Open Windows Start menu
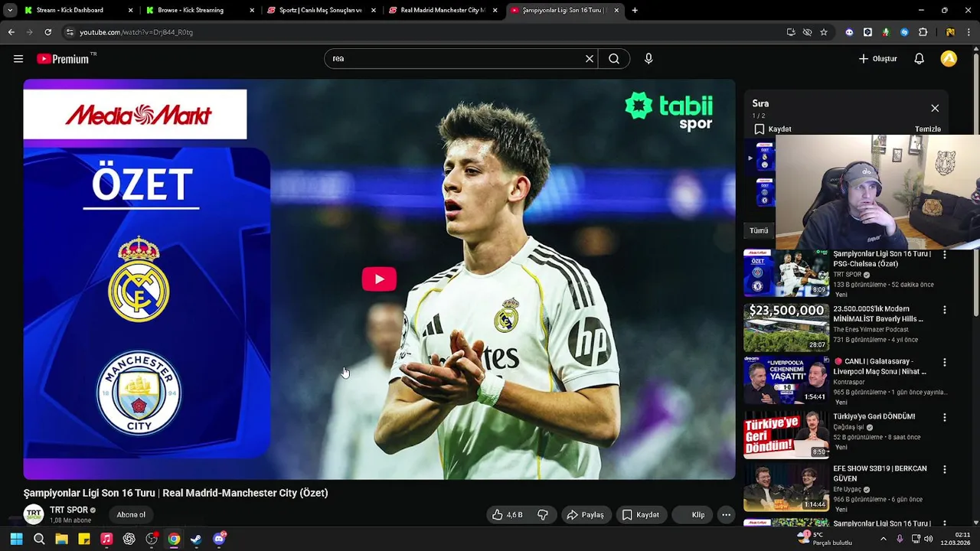 [x=16, y=539]
